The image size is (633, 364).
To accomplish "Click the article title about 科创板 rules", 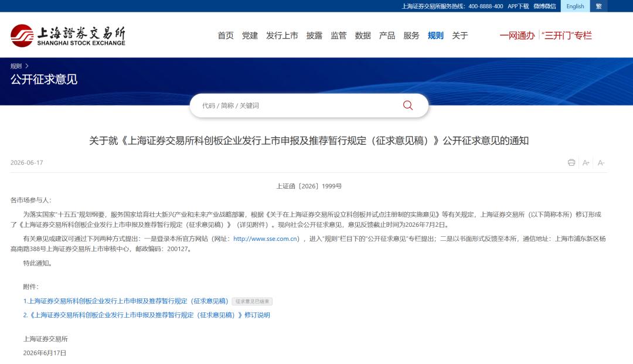I will tap(309, 141).
